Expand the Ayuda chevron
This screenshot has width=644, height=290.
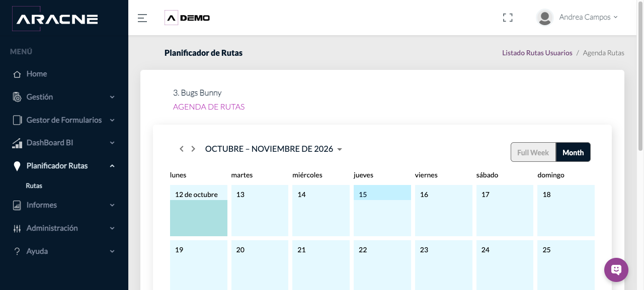point(112,251)
